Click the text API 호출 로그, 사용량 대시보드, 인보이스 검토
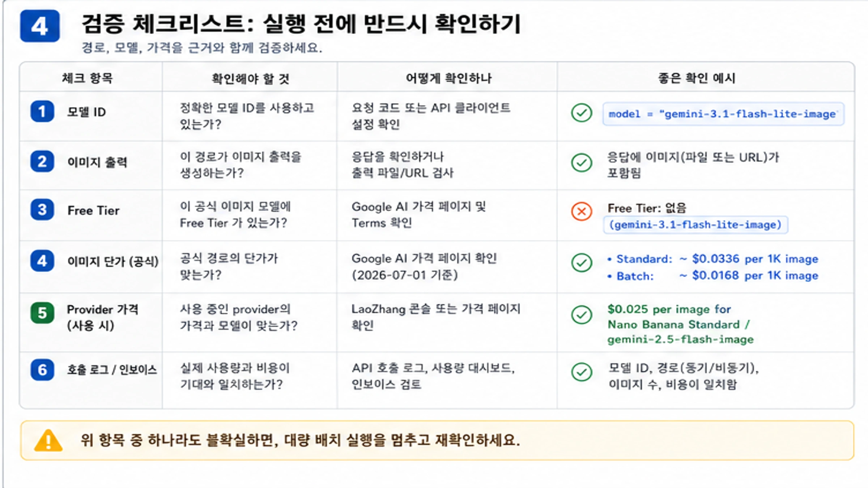The height and width of the screenshot is (488, 868). tap(433, 376)
